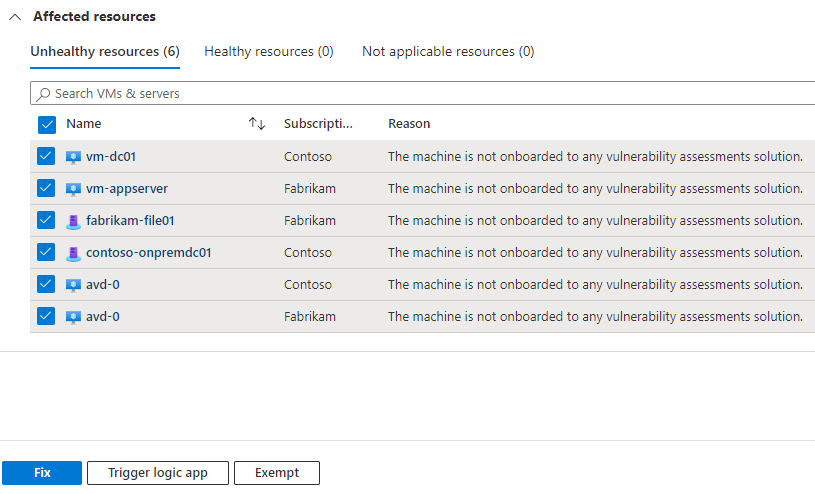Viewport: 815px width, 494px height.
Task: Click the vm-dc01 virtual machine icon
Action: pos(73,157)
